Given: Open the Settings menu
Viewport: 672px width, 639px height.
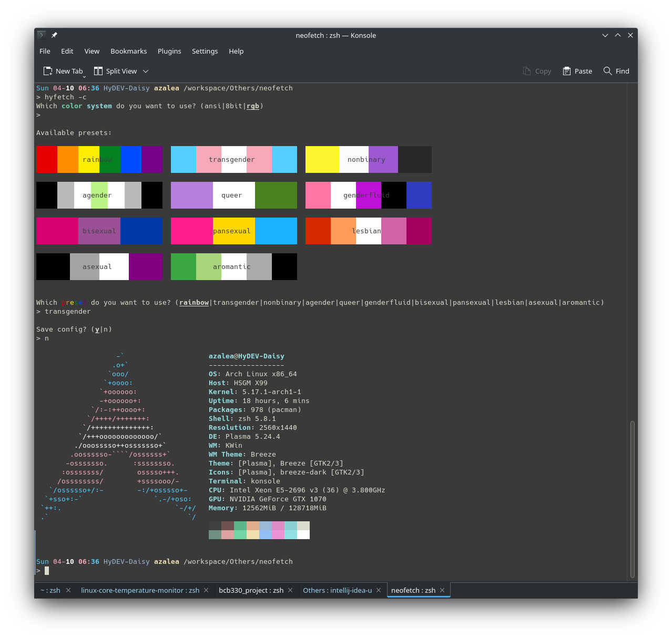Looking at the screenshot, I should click(205, 51).
